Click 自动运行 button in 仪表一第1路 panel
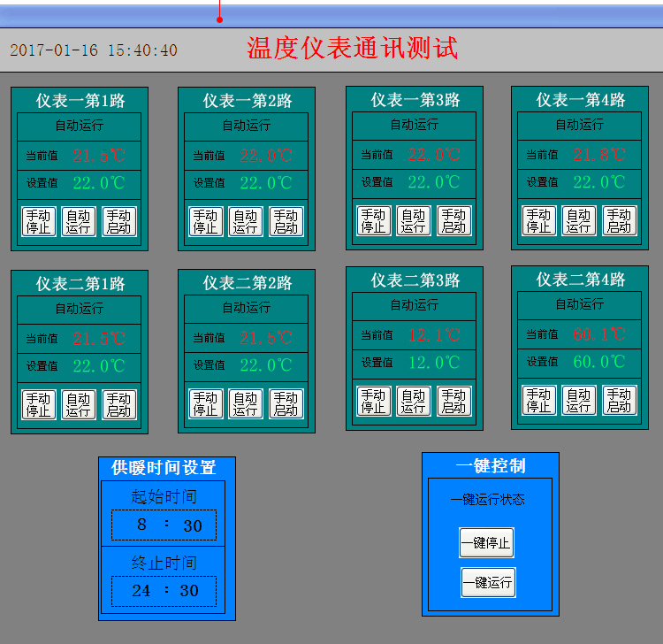Image resolution: width=663 pixels, height=644 pixels. [79, 222]
